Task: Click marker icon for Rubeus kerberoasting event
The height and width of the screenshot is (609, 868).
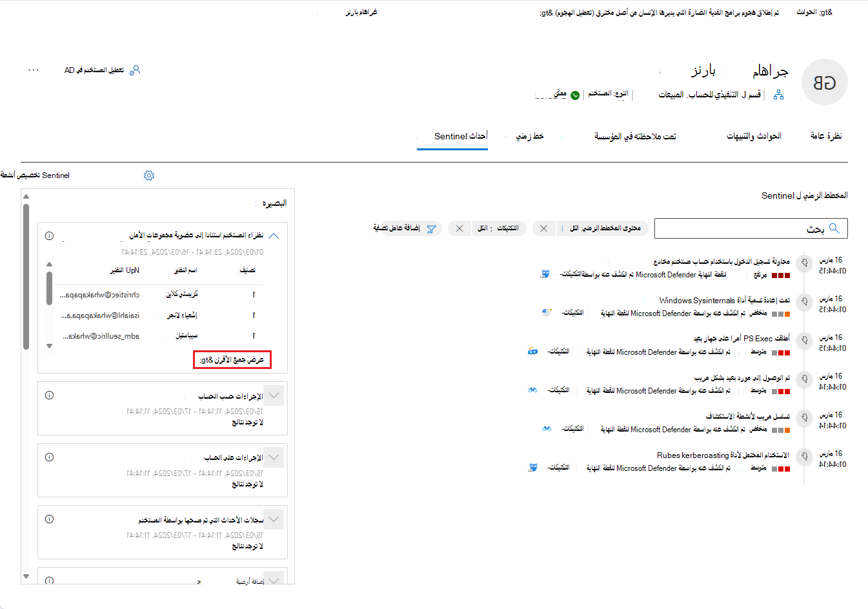Action: pos(804,456)
